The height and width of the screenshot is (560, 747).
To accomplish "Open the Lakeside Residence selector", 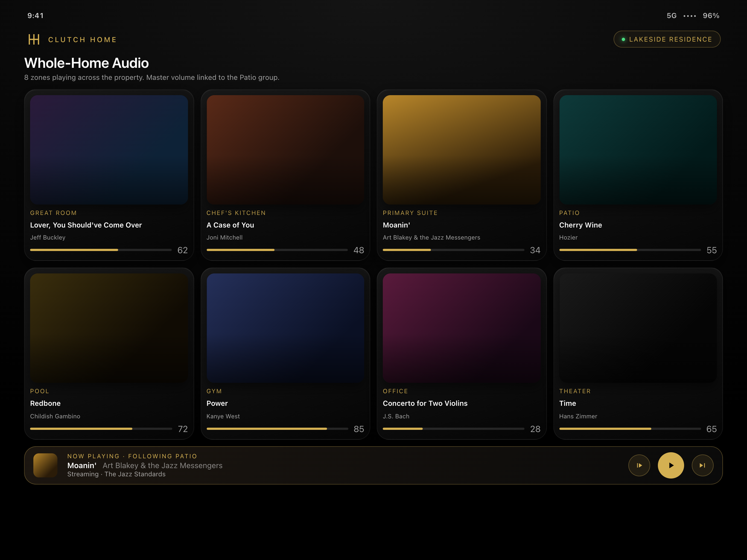I will pos(667,40).
